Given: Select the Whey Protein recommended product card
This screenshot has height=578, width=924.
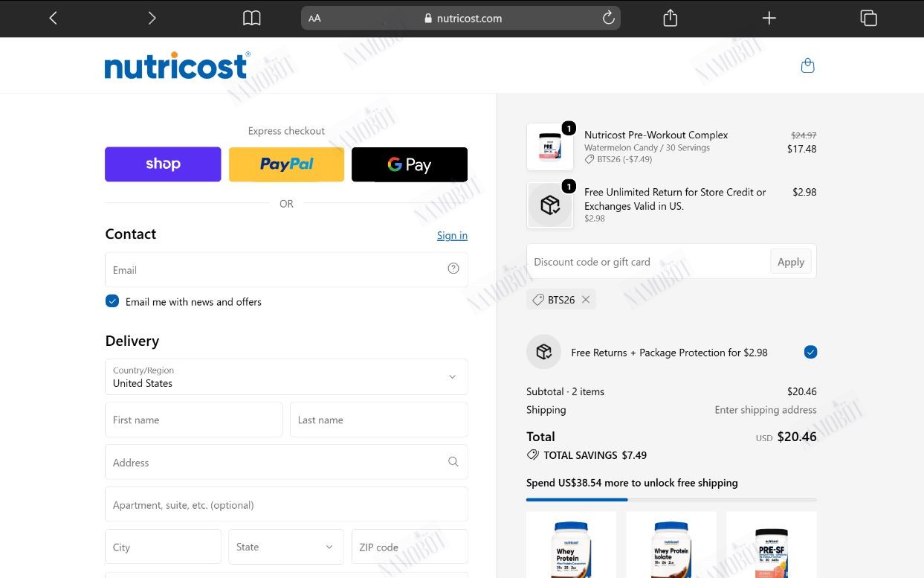Looking at the screenshot, I should [x=571, y=545].
